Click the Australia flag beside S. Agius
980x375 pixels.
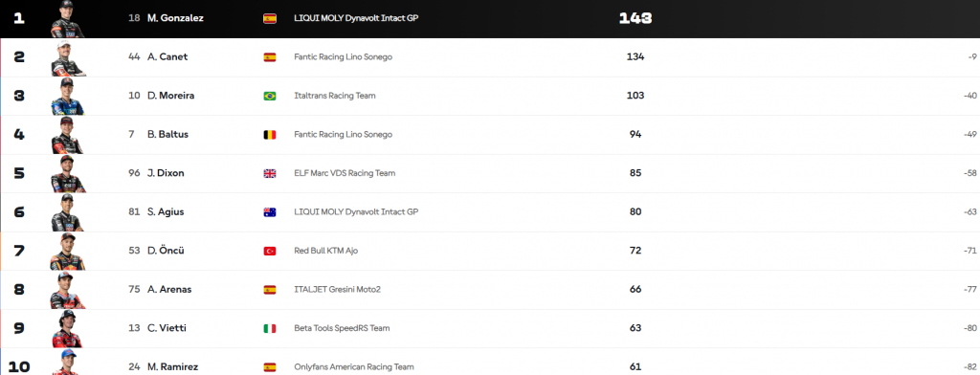coord(270,212)
